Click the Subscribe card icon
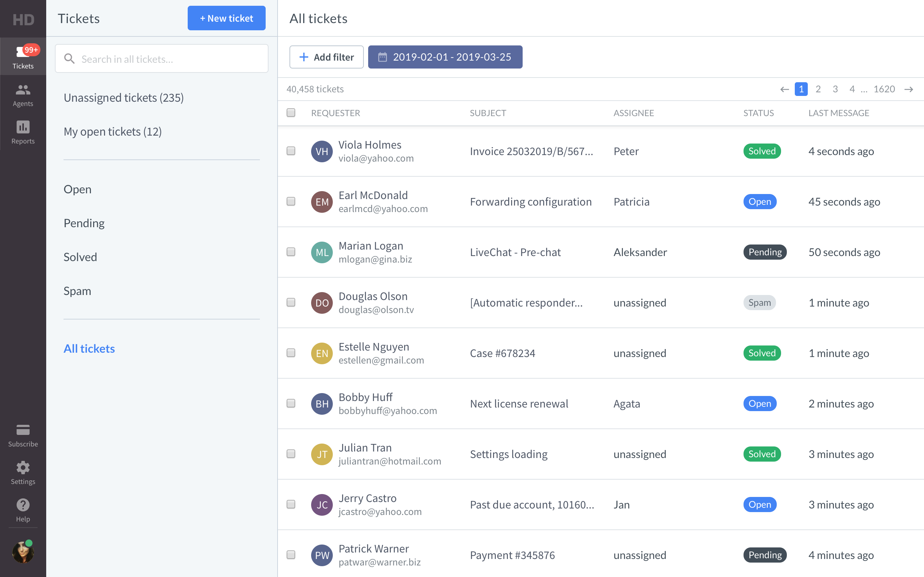The image size is (924, 577). pos(23,430)
